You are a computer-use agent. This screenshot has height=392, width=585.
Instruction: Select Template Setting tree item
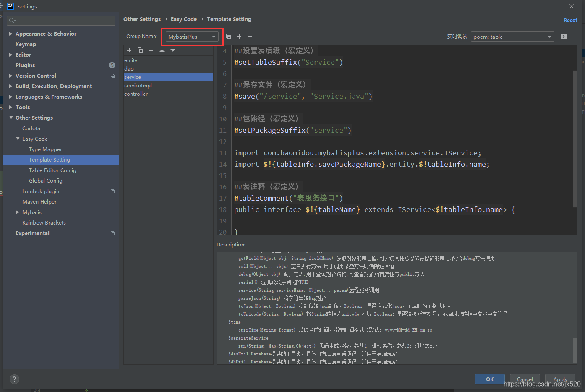61,159
